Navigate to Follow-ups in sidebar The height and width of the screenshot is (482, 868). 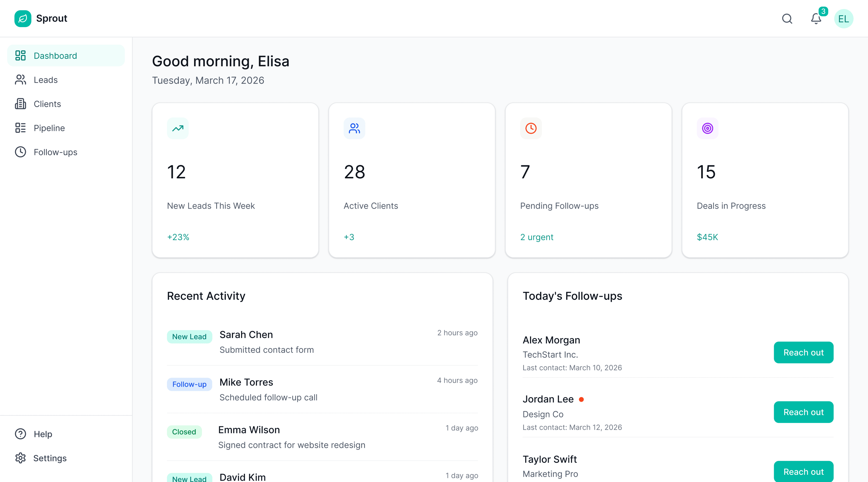click(55, 152)
